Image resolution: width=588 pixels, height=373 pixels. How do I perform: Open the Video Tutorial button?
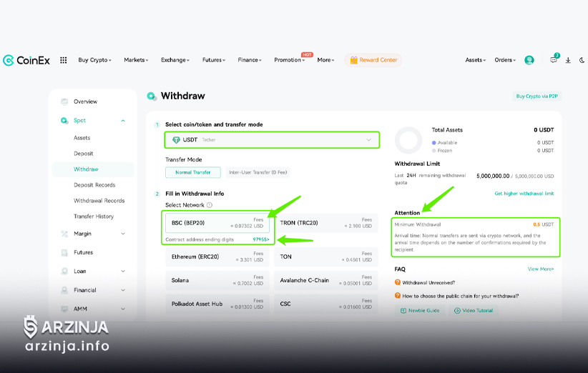coord(474,310)
